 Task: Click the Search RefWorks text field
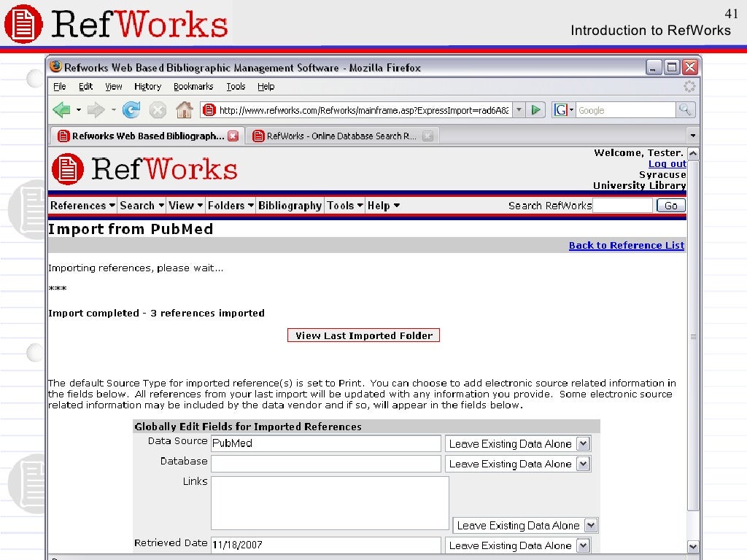(x=622, y=206)
